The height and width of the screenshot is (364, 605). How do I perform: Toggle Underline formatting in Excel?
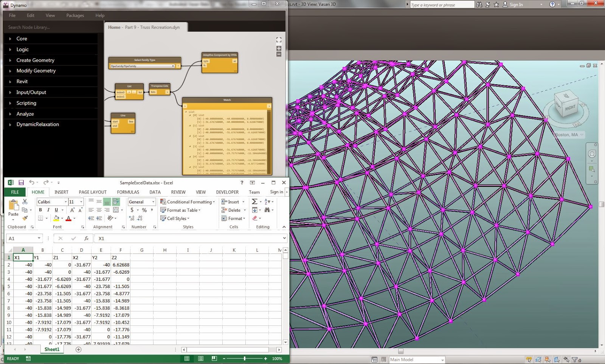tap(56, 210)
